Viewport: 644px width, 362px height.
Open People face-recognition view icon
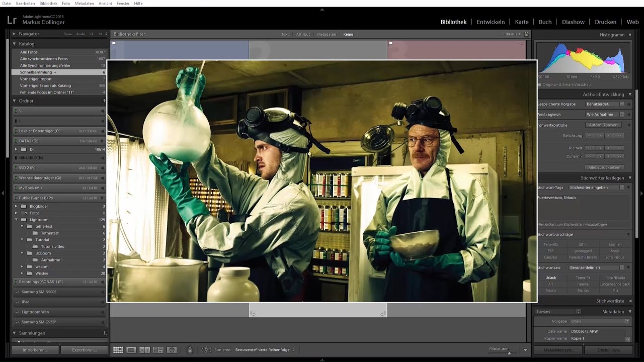click(172, 350)
